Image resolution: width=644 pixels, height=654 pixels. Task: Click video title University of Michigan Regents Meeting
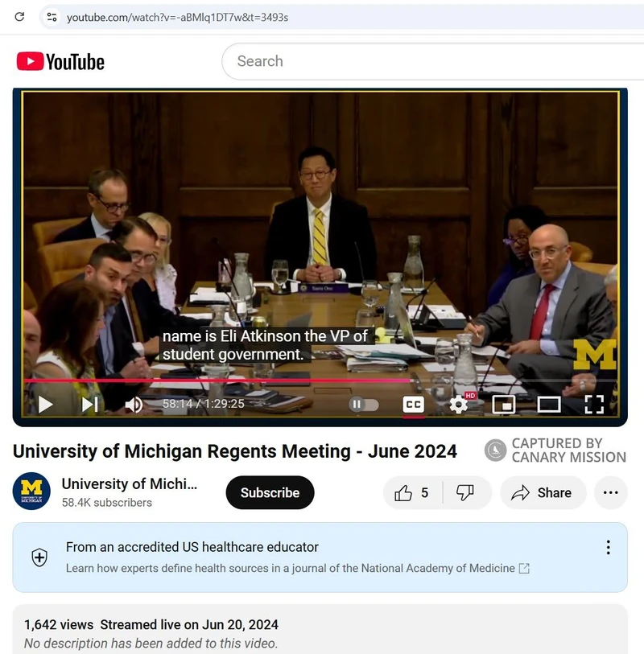pos(235,451)
